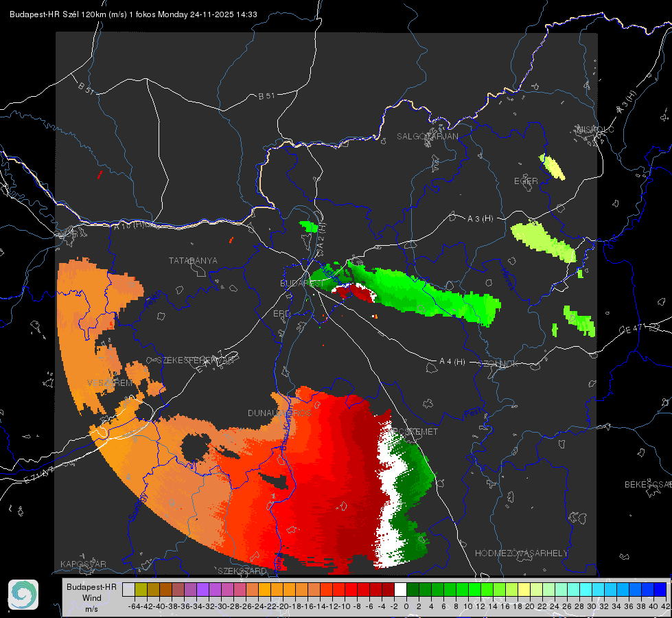This screenshot has width=672, height=618.
Task: Click the A 4 (H) road label
Action: 452,362
